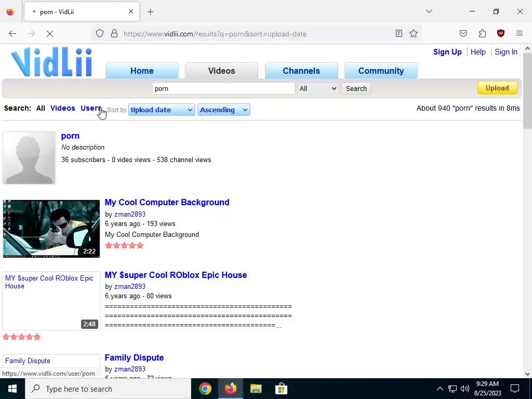Screen dimensions: 532x399
Task: Filter search results to Users
Action: [x=91, y=108]
